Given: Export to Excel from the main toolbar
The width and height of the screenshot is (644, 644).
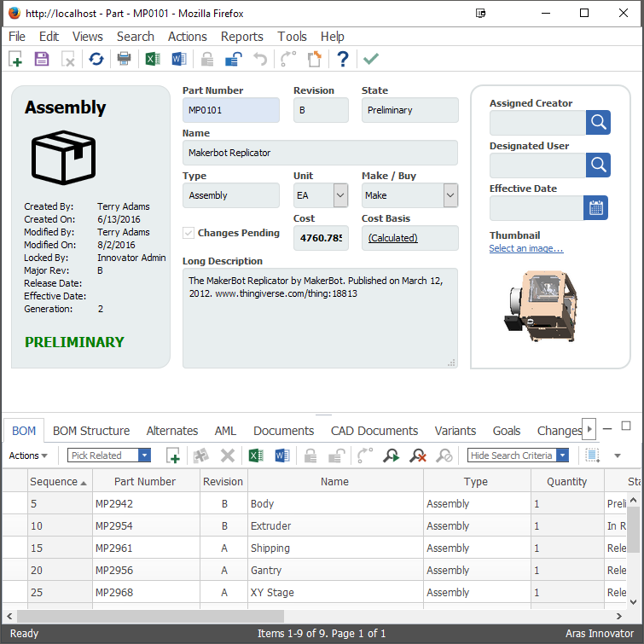Looking at the screenshot, I should click(x=153, y=59).
